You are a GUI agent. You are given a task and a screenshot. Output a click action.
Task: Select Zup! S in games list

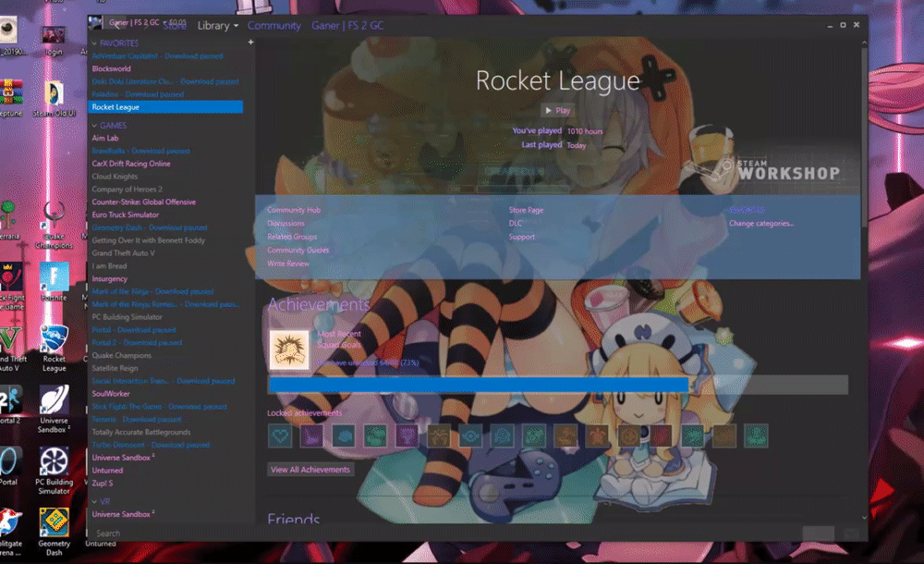coord(102,484)
